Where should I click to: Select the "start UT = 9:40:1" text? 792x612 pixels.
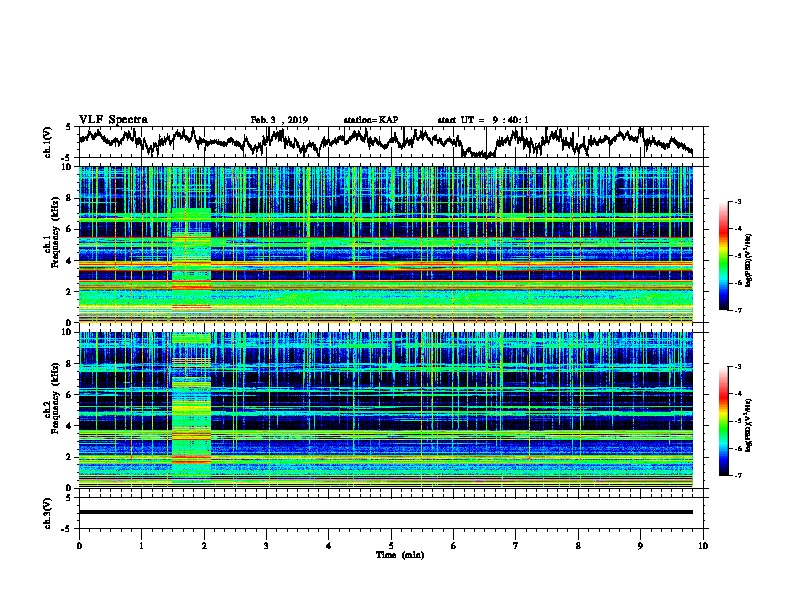483,120
